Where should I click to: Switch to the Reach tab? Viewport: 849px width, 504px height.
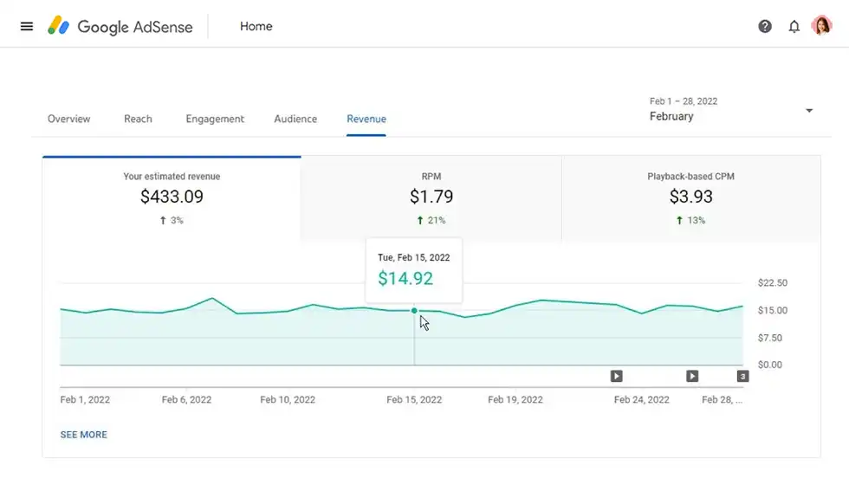click(138, 119)
